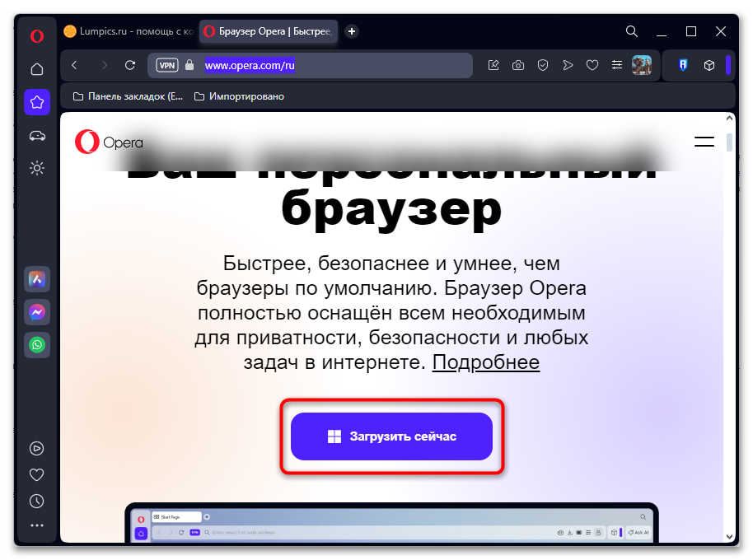Open Easy Setup sliders icon

click(617, 65)
